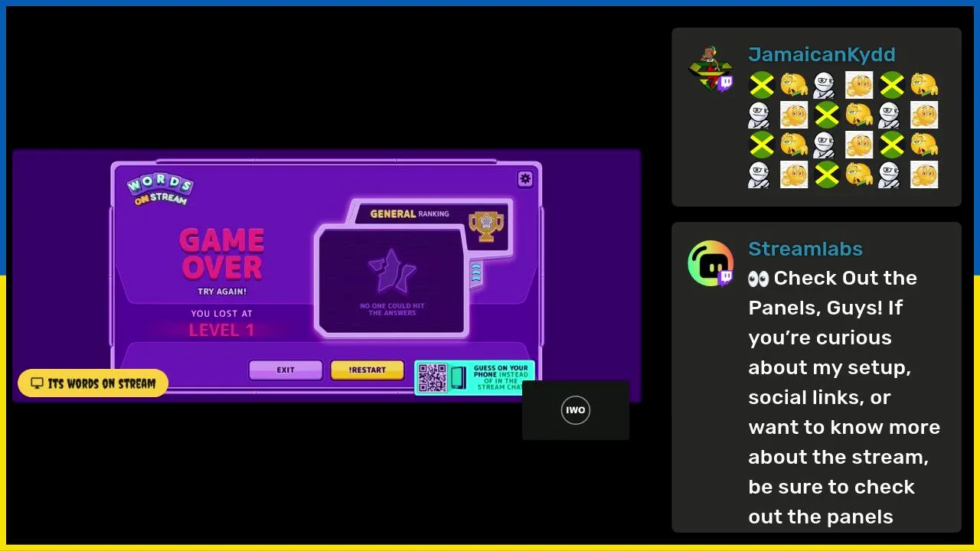
Task: Open the game settings gear icon
Action: (525, 179)
